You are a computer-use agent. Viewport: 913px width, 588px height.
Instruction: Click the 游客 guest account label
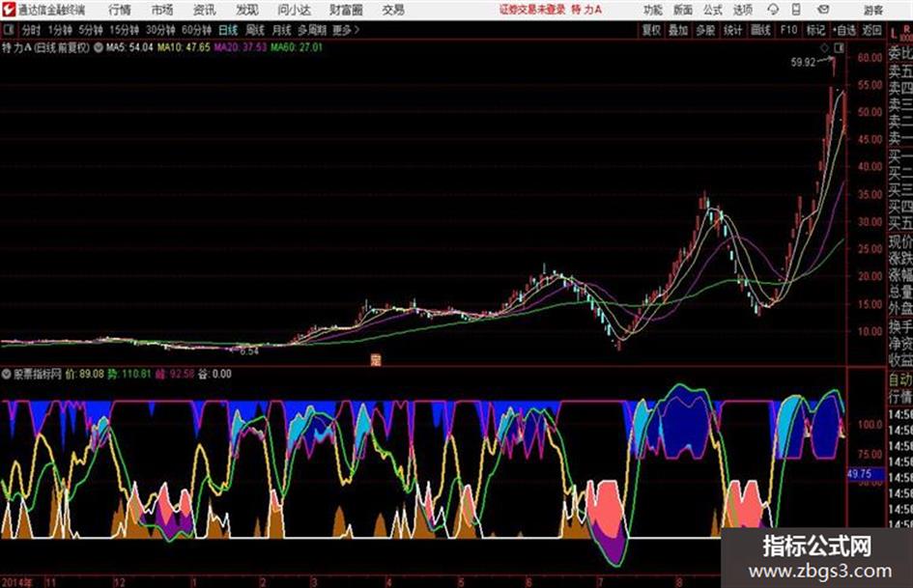click(872, 10)
